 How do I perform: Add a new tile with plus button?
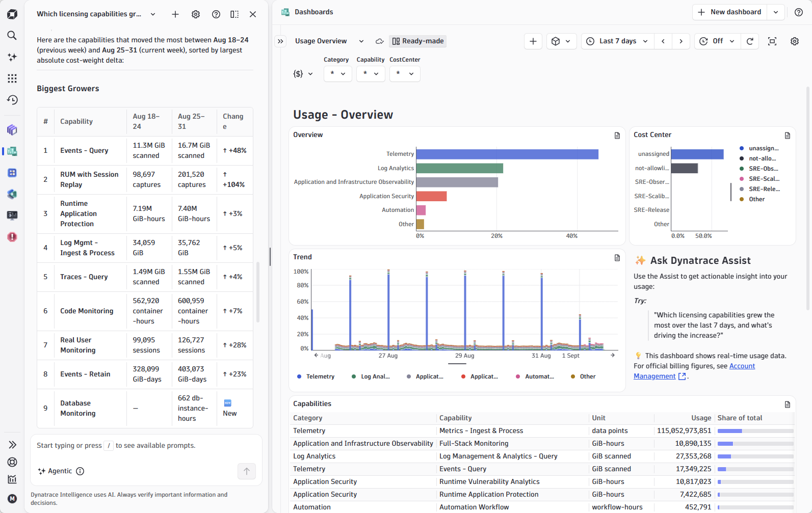point(533,41)
